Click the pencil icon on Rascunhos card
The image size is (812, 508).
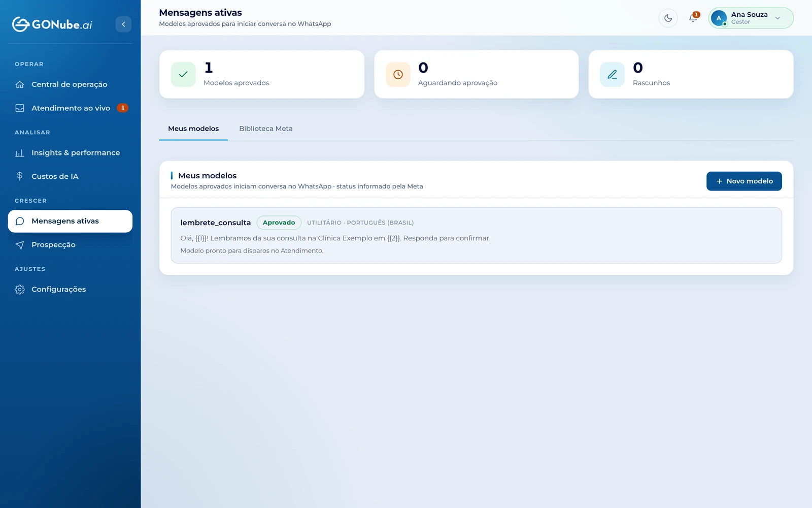612,74
